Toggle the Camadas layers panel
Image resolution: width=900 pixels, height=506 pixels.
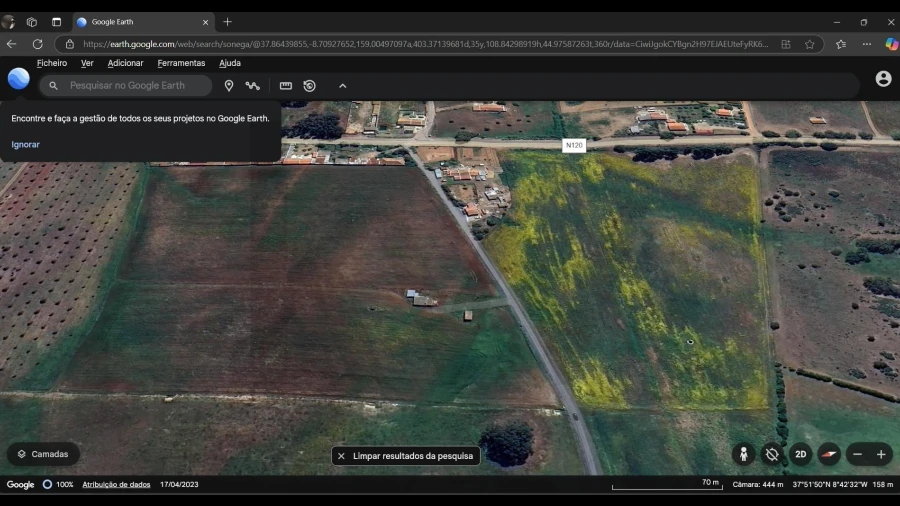[43, 454]
